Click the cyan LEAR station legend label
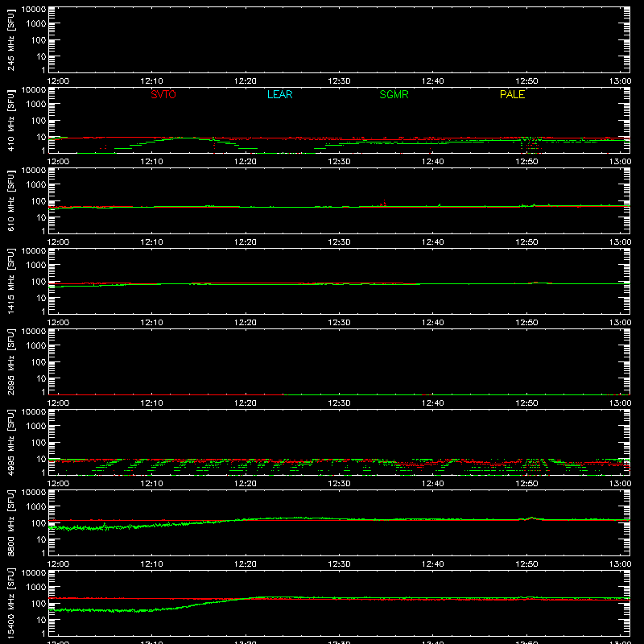The width and height of the screenshot is (644, 644). (x=279, y=94)
